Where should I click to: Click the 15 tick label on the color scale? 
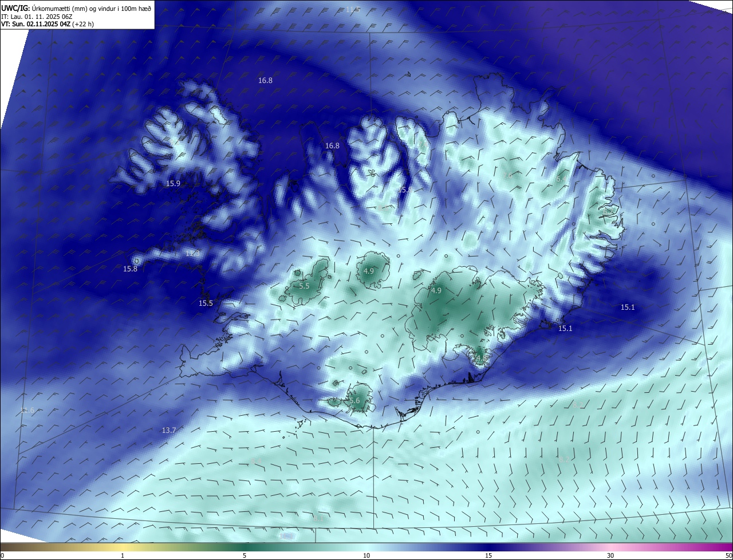488,555
